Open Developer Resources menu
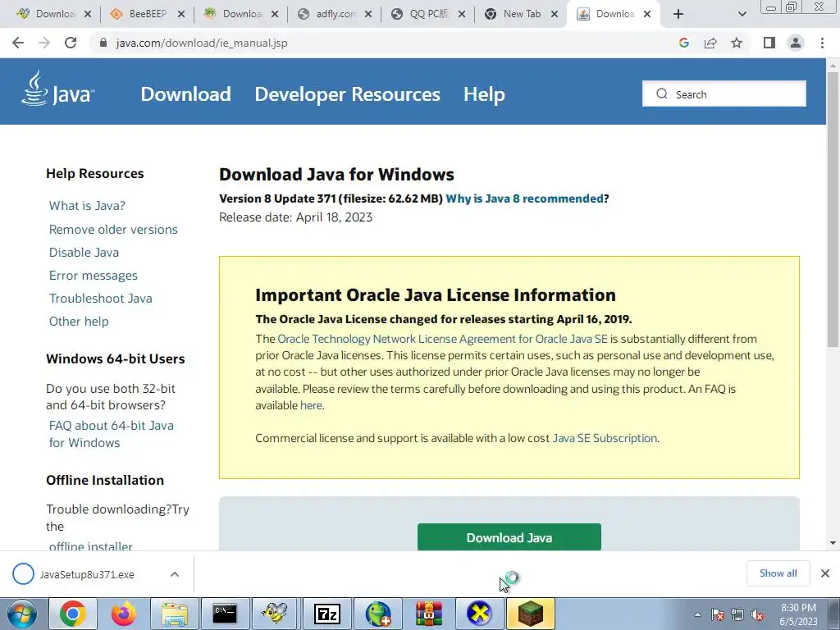 point(347,94)
